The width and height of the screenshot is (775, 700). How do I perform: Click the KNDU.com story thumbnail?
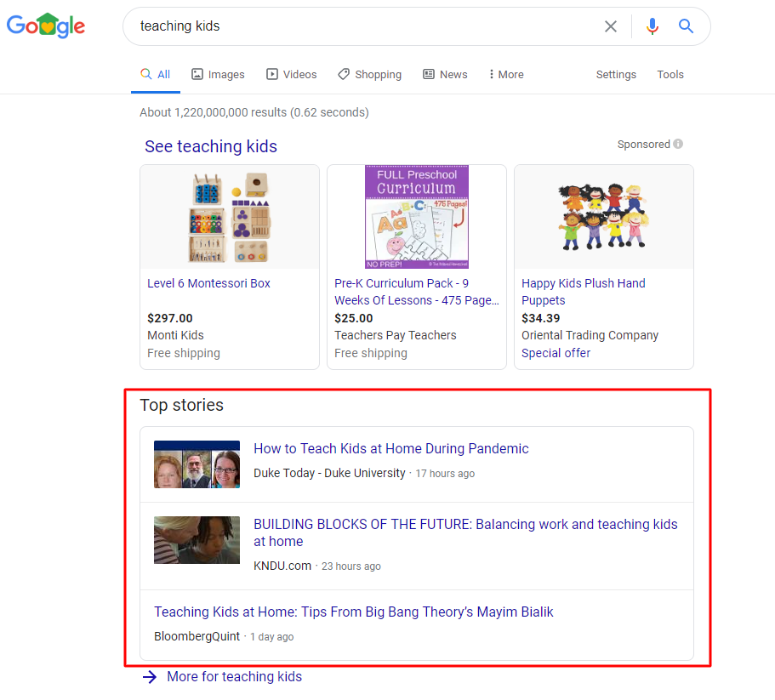tap(197, 540)
